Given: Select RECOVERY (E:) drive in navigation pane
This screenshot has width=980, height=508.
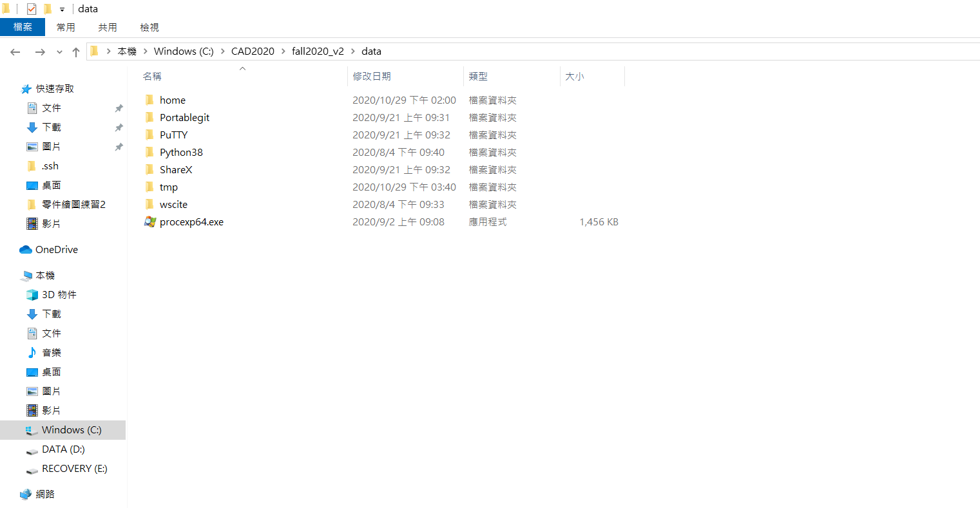Looking at the screenshot, I should 75,469.
